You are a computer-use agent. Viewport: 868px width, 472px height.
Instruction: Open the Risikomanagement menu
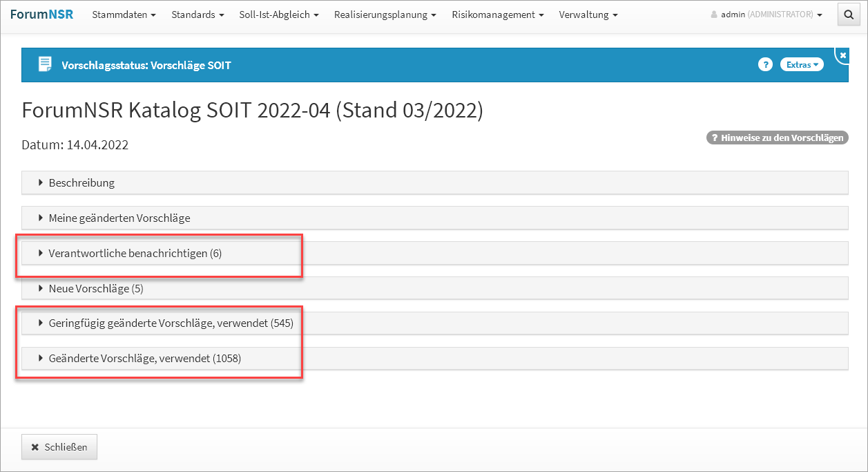tap(498, 15)
